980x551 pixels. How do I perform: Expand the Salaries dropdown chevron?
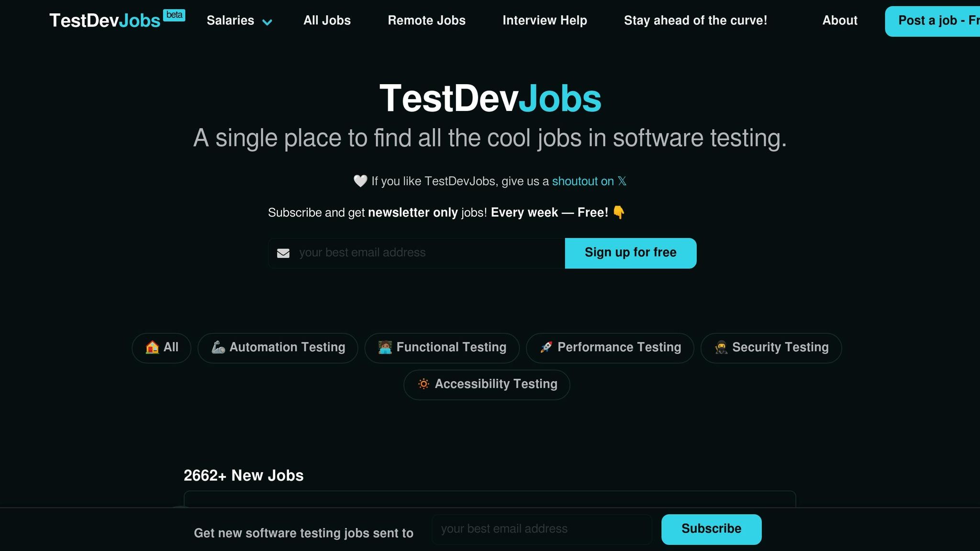(x=267, y=22)
